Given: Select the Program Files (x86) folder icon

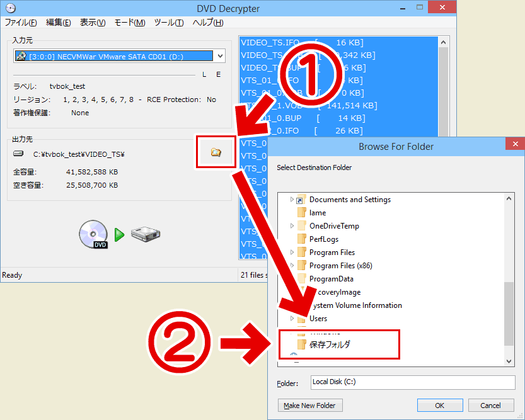Looking at the screenshot, I should (302, 265).
